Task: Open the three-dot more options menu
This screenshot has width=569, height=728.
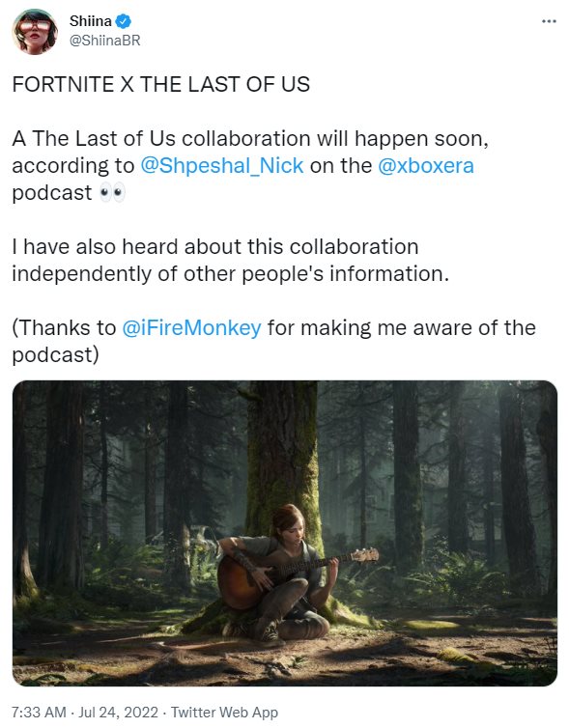Action: coord(549,21)
